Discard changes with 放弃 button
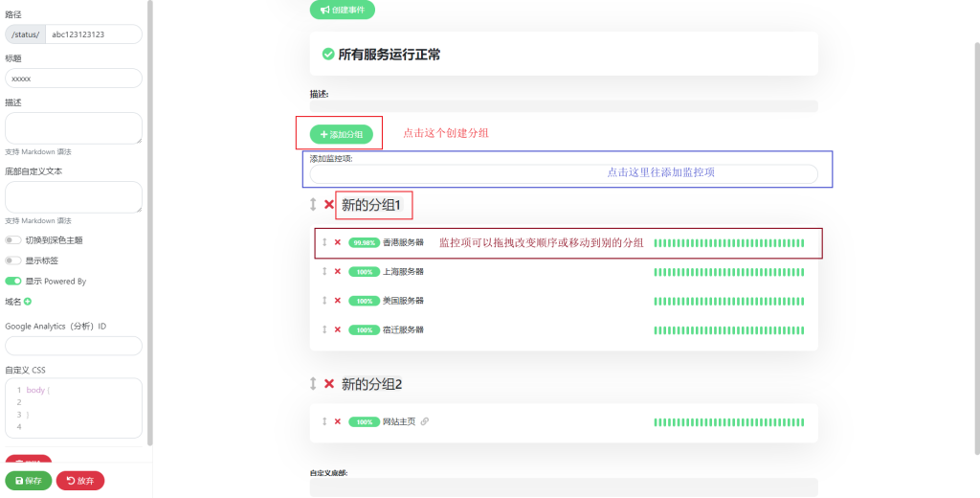 80,481
